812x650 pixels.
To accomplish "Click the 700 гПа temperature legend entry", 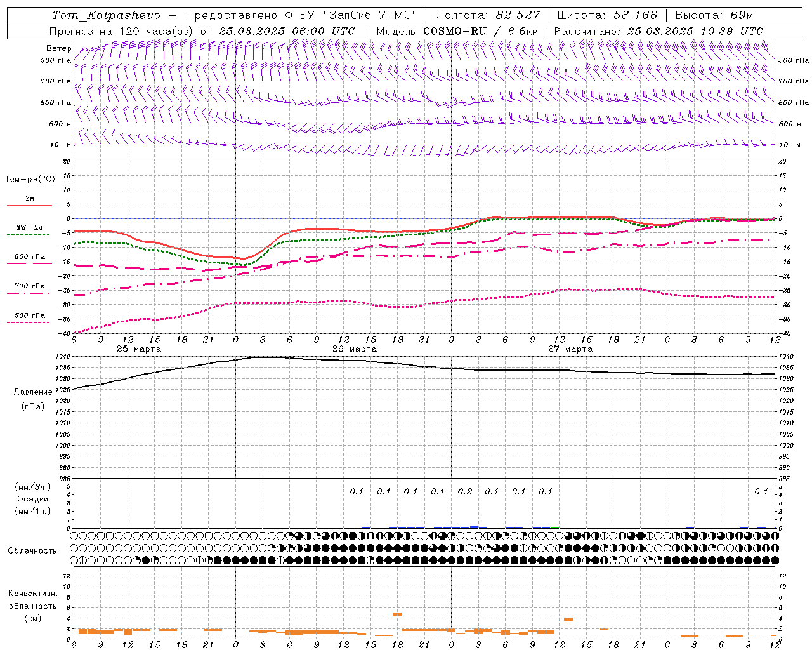I will (x=29, y=286).
